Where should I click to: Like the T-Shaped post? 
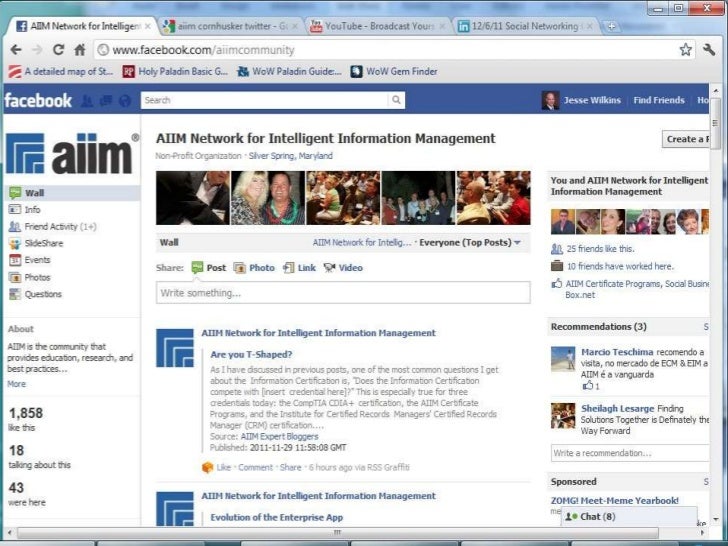pyautogui.click(x=223, y=468)
